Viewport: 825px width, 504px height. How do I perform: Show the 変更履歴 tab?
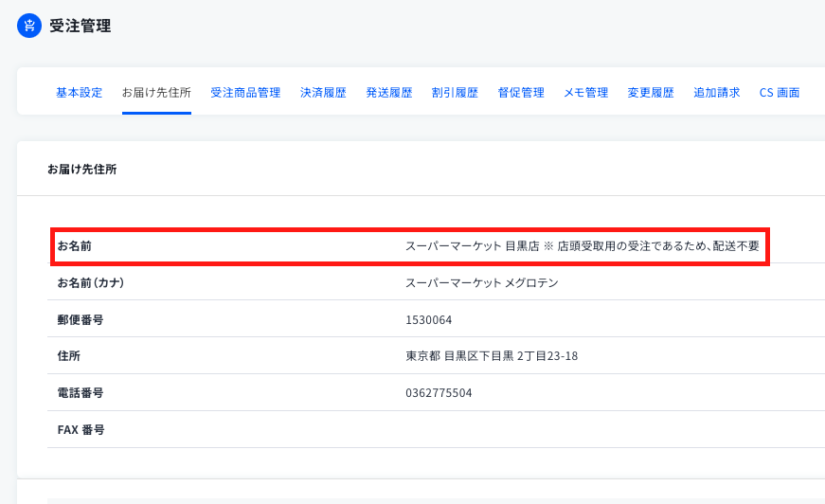tap(651, 93)
